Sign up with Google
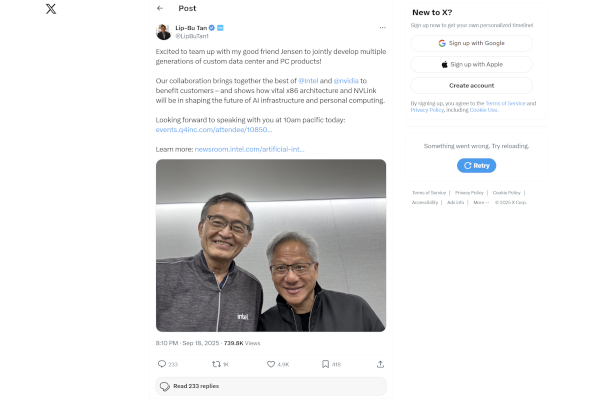 pyautogui.click(x=471, y=44)
